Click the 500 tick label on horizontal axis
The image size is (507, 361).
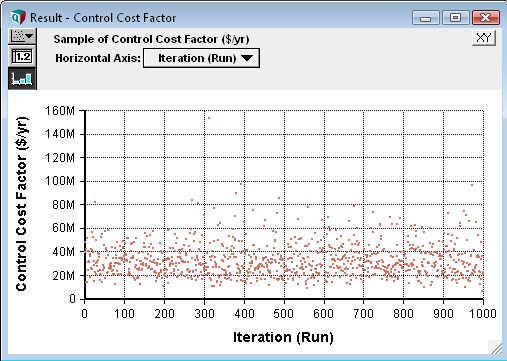[x=284, y=314]
